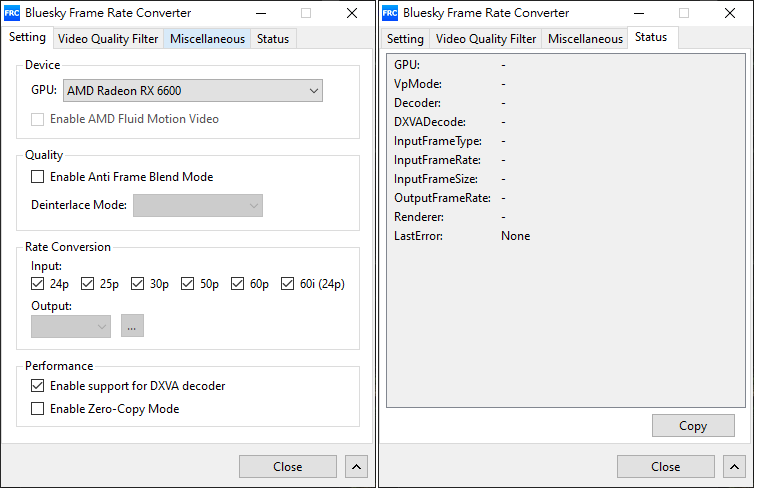Image resolution: width=758 pixels, height=490 pixels.
Task: Expand the Deinterlace Mode dropdown
Action: [x=197, y=205]
